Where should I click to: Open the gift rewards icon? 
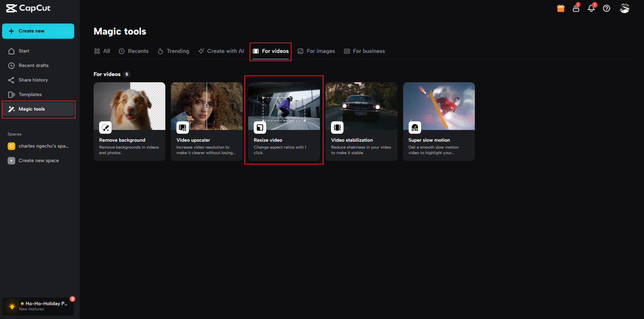(x=560, y=8)
